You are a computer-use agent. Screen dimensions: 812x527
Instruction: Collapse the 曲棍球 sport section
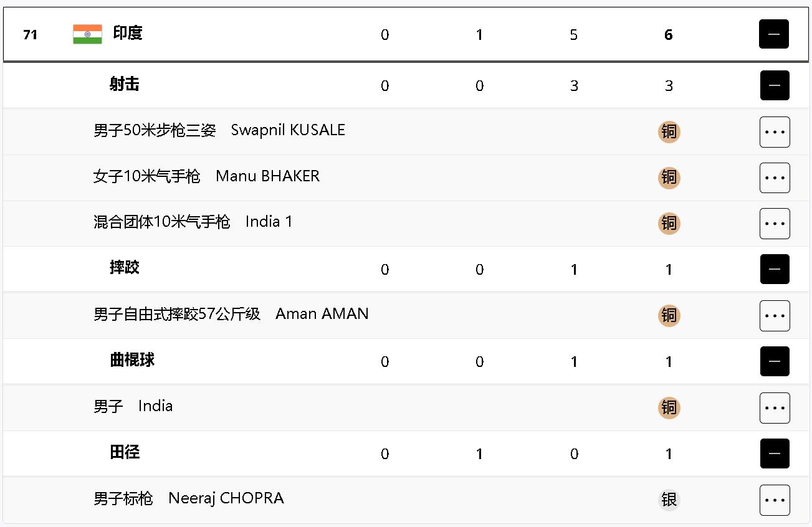coord(775,361)
